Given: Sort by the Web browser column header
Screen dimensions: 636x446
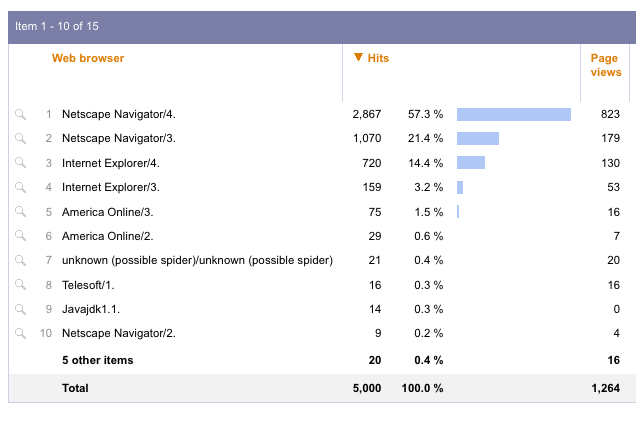Looking at the screenshot, I should pyautogui.click(x=88, y=58).
